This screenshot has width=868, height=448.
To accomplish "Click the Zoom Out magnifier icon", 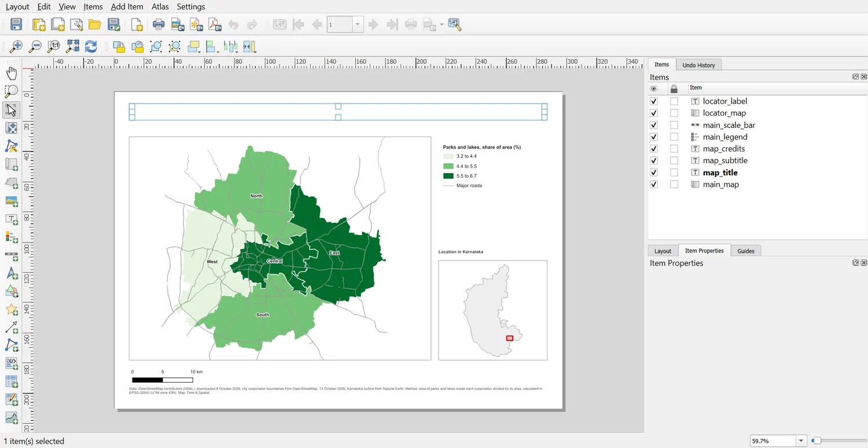I will click(x=35, y=46).
